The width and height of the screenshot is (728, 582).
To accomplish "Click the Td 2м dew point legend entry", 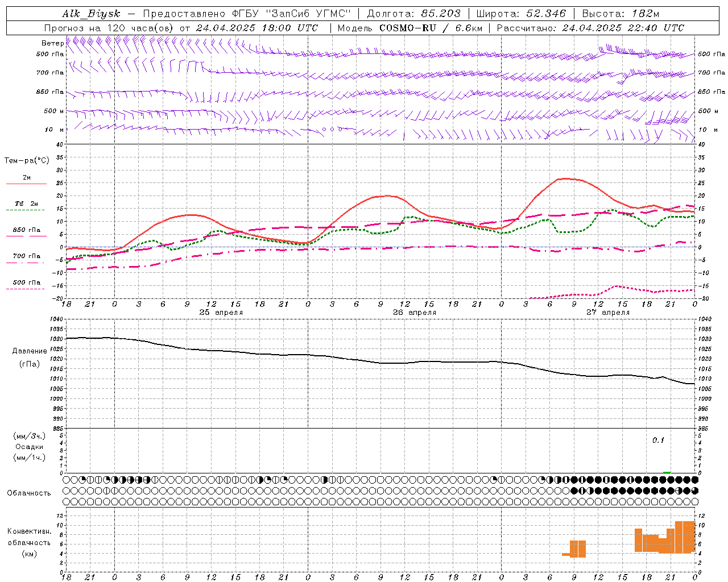I will click(x=27, y=203).
